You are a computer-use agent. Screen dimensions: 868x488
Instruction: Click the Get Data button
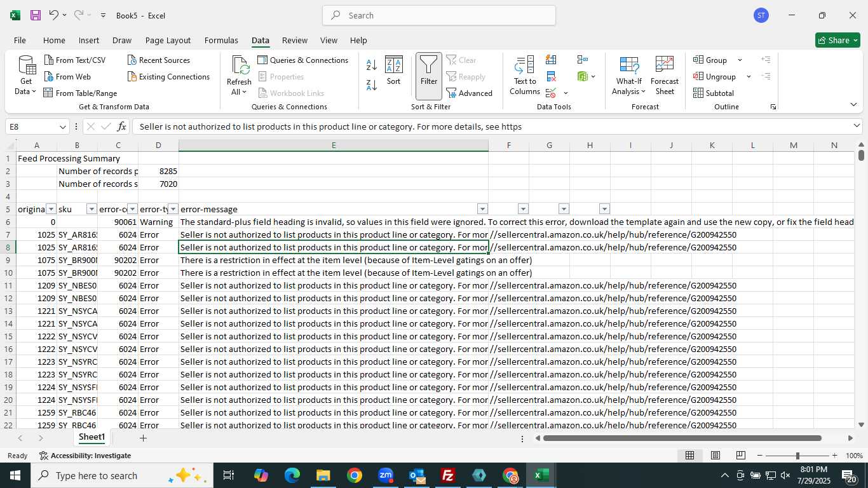[x=26, y=76]
